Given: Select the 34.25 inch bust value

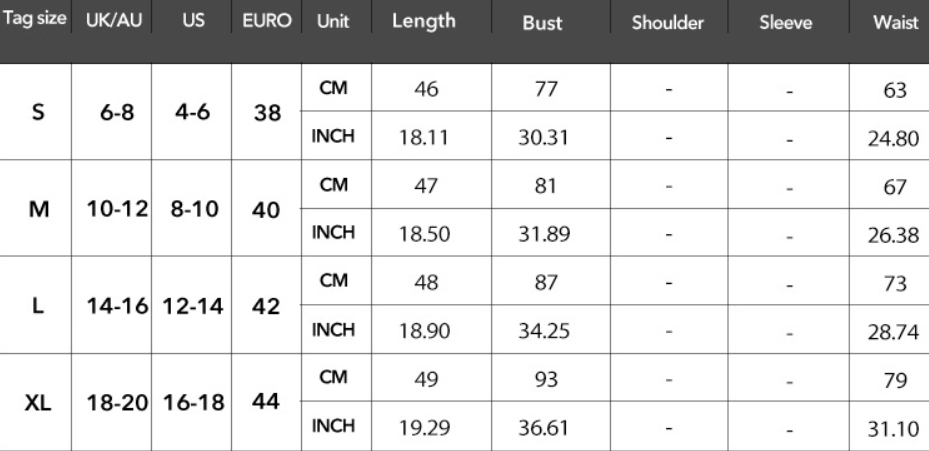Looking at the screenshot, I should tap(542, 330).
